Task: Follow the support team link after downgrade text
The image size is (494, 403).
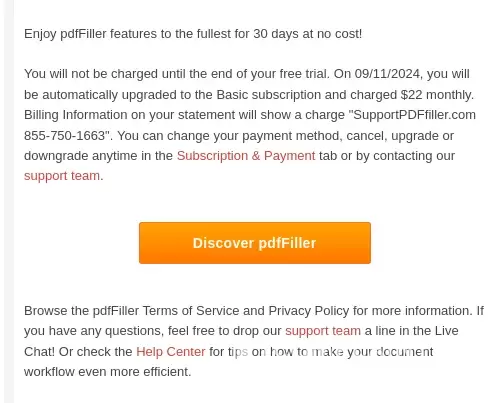Action: pos(62,176)
